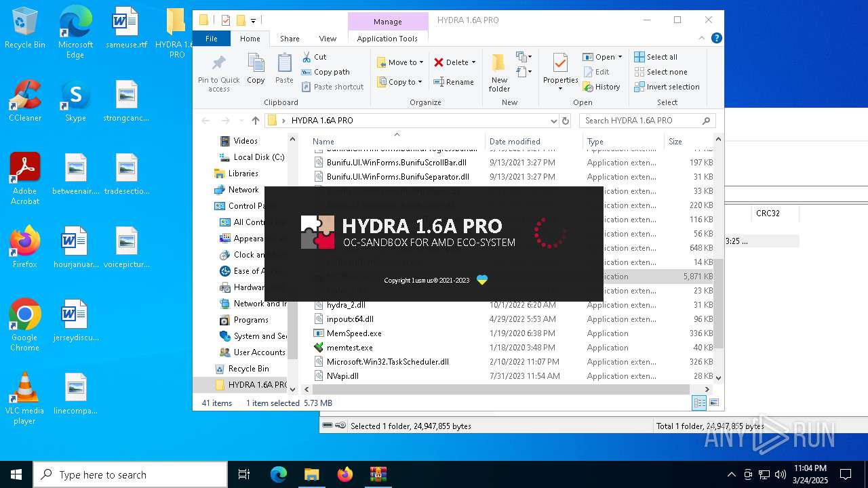Screen dimensions: 868x488
Task: Open the Application Tools tab
Action: (x=387, y=39)
